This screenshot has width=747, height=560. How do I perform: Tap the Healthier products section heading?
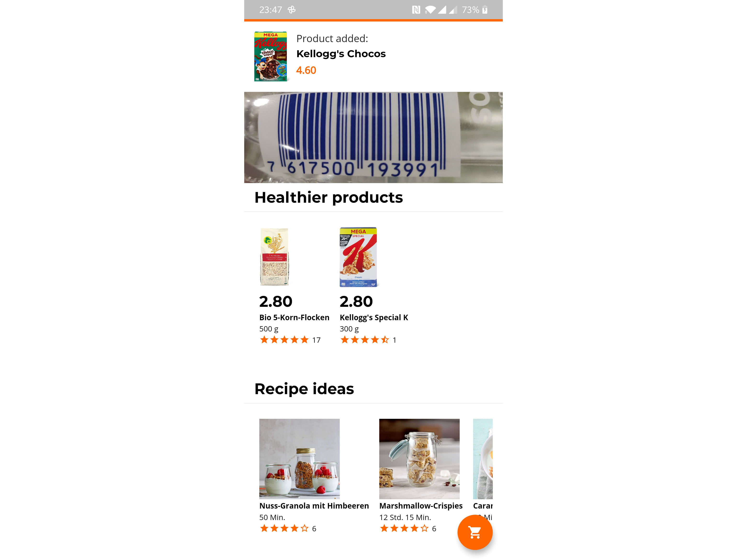click(328, 197)
